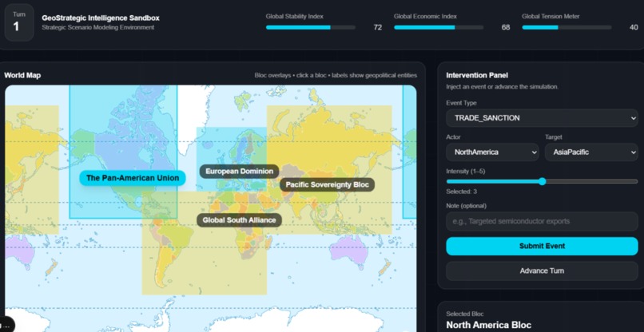
Task: Click the Strategic Scenario Modeling Environment subtitle
Action: (x=98, y=27)
